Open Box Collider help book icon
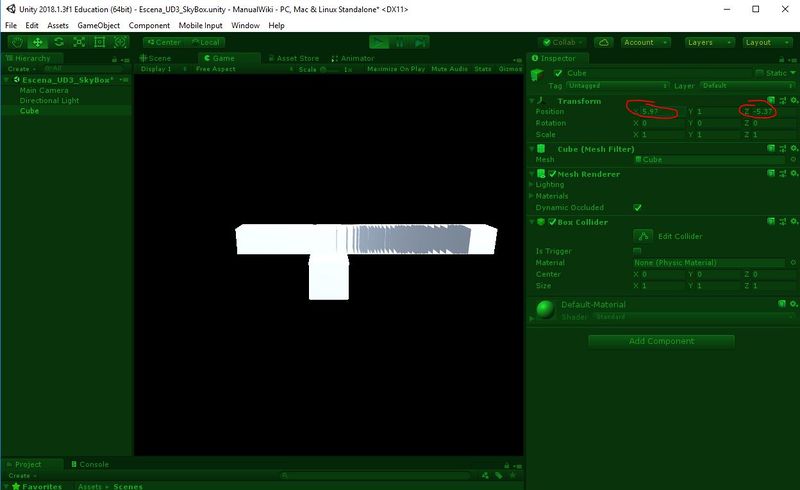The height and width of the screenshot is (490, 800). pos(771,222)
